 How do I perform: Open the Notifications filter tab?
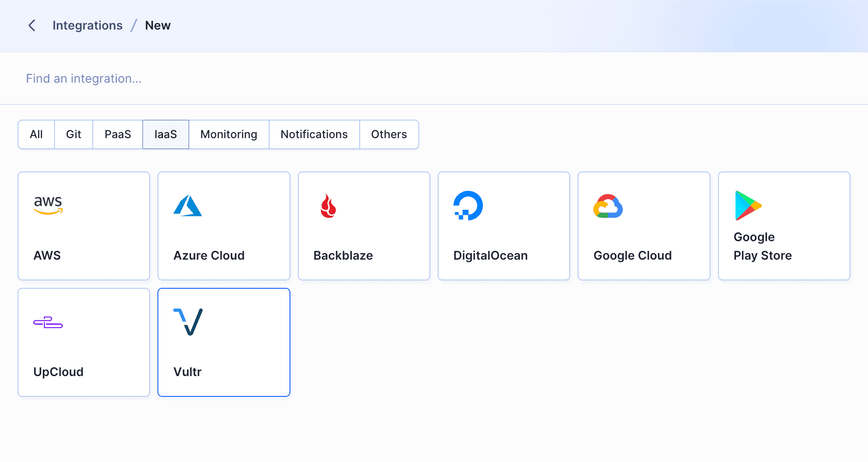tap(314, 134)
